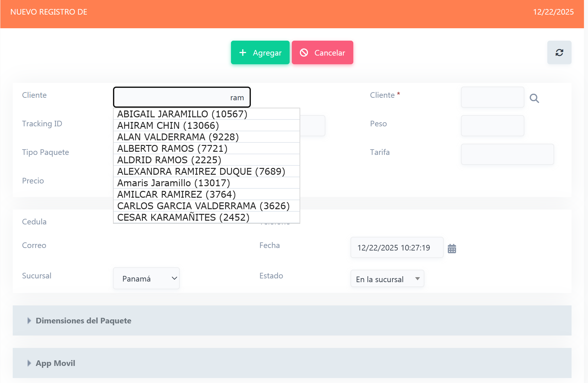Open the Sucursal Panamá dropdown
The image size is (588, 383).
pos(146,278)
